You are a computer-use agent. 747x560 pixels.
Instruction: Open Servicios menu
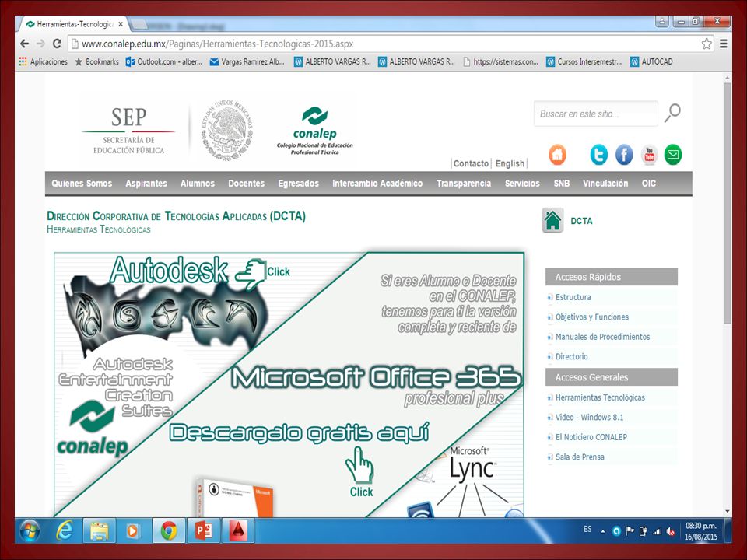click(x=522, y=184)
